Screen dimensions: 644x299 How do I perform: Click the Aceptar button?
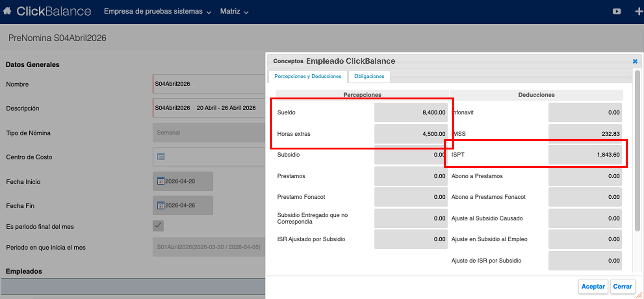coord(593,286)
